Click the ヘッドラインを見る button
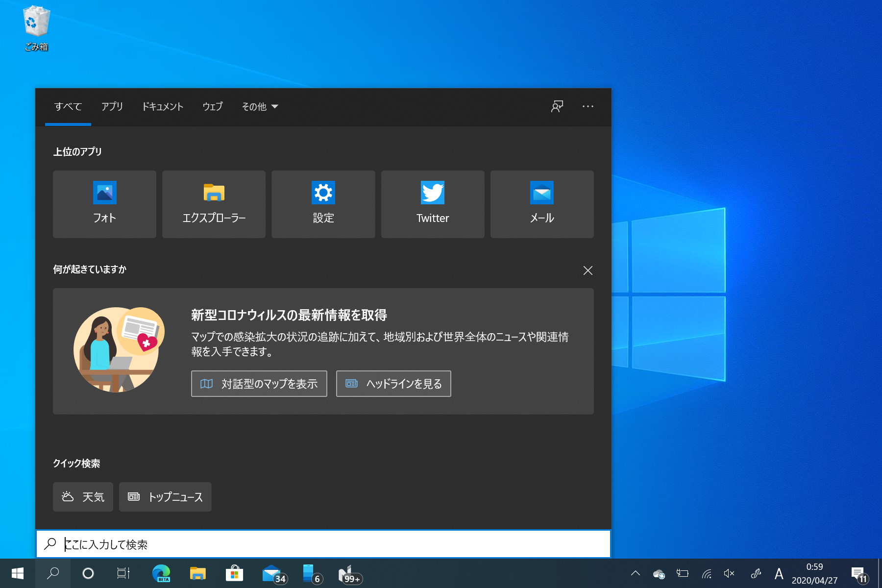 click(x=393, y=384)
